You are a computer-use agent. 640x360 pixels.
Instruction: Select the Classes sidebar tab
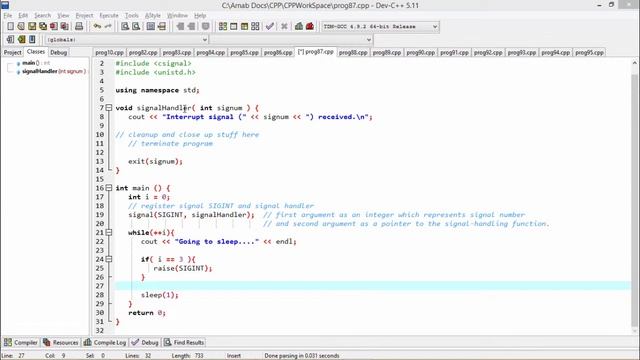36,52
